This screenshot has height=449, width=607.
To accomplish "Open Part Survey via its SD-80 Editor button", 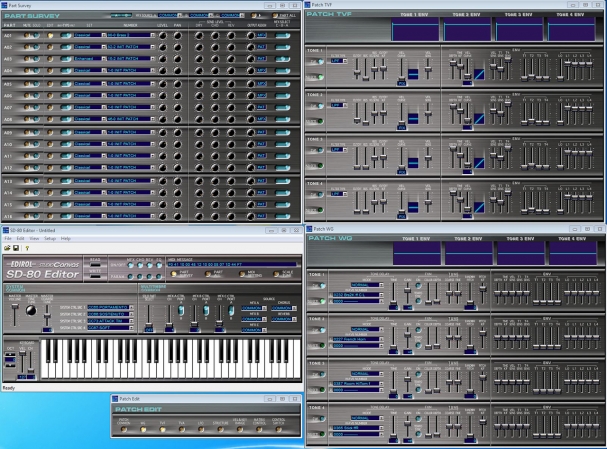I will point(174,274).
